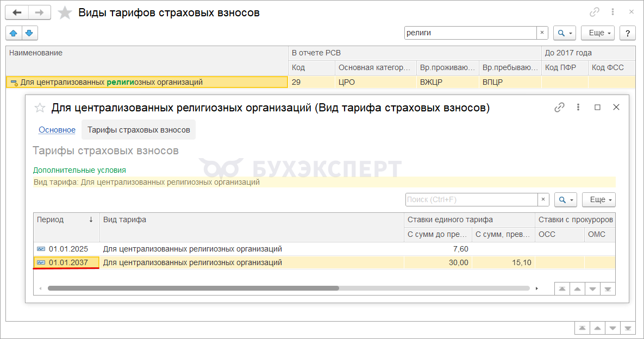Click the 'ВПЦР' cell

(510, 82)
